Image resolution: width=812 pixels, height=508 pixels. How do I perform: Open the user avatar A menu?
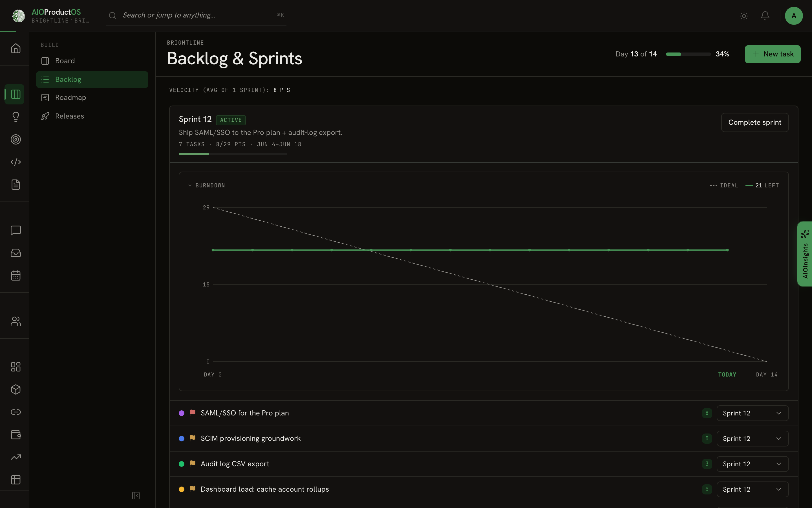coord(794,16)
